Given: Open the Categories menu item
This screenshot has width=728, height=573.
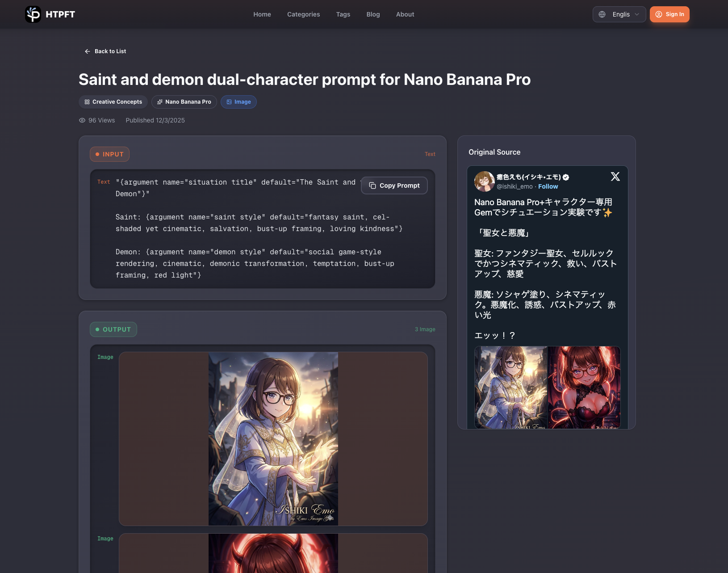Looking at the screenshot, I should (304, 14).
